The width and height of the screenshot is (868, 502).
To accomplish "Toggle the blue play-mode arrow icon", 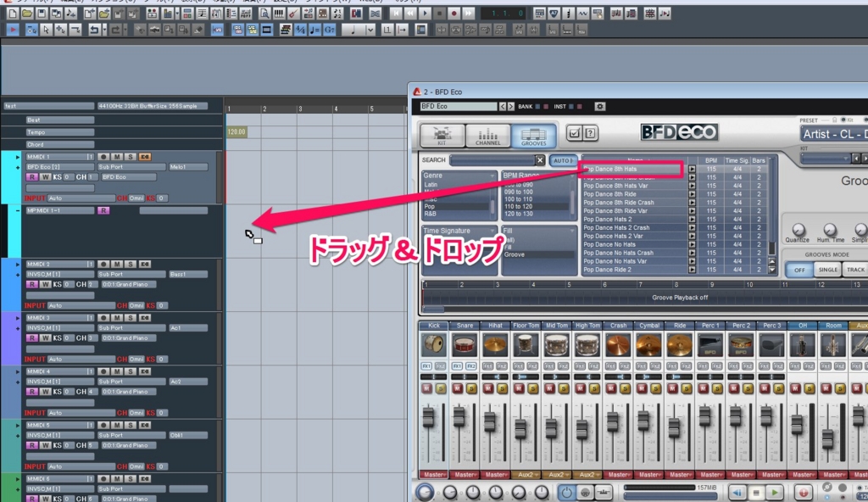I will coord(12,30).
